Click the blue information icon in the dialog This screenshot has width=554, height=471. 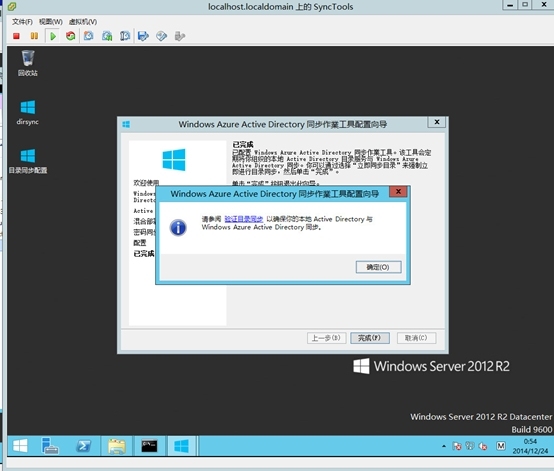click(178, 228)
